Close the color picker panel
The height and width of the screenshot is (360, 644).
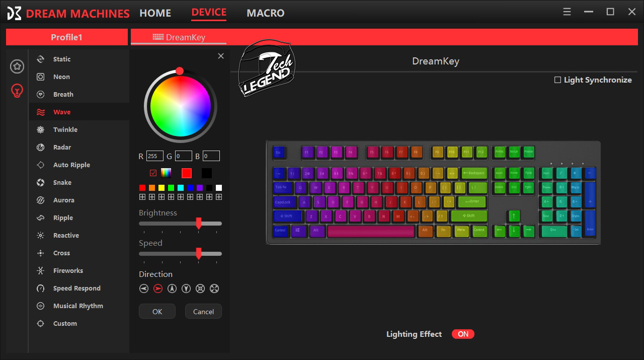coord(221,56)
